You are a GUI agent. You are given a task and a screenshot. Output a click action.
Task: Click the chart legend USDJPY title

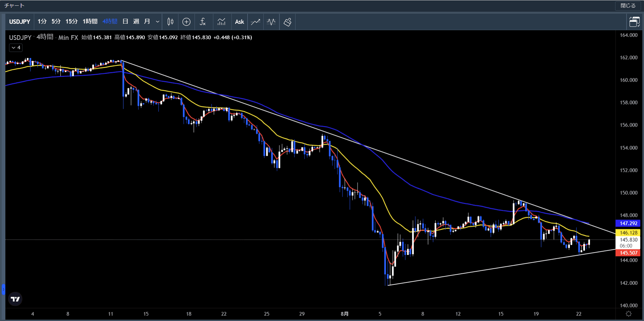(x=20, y=38)
